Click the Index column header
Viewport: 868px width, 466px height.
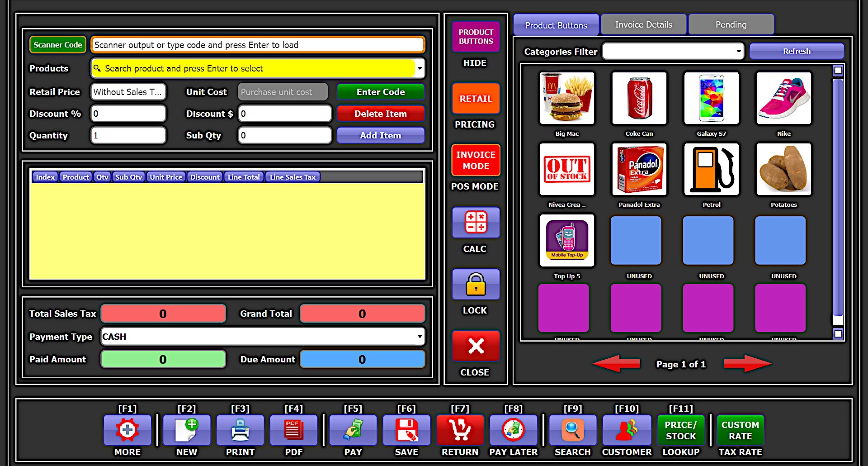pos(45,177)
